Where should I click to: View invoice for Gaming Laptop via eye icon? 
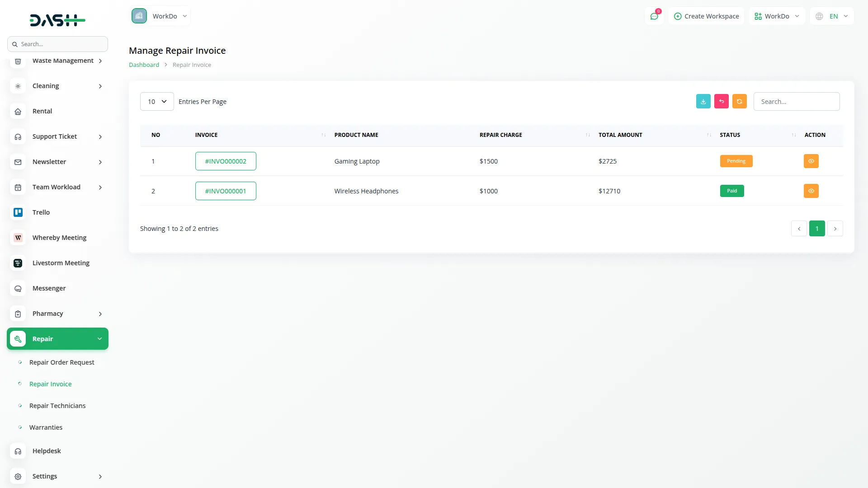811,161
